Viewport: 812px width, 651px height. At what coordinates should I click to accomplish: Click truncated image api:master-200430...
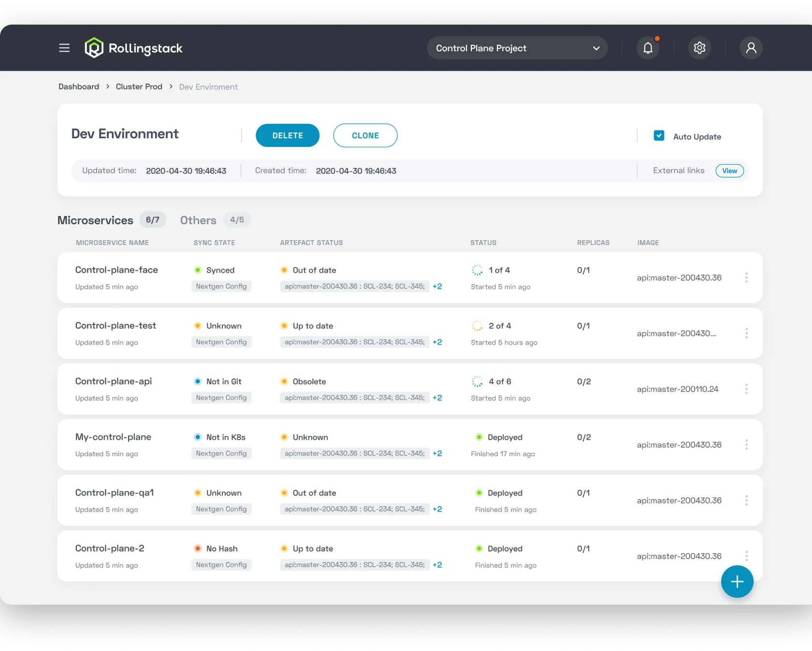(677, 333)
